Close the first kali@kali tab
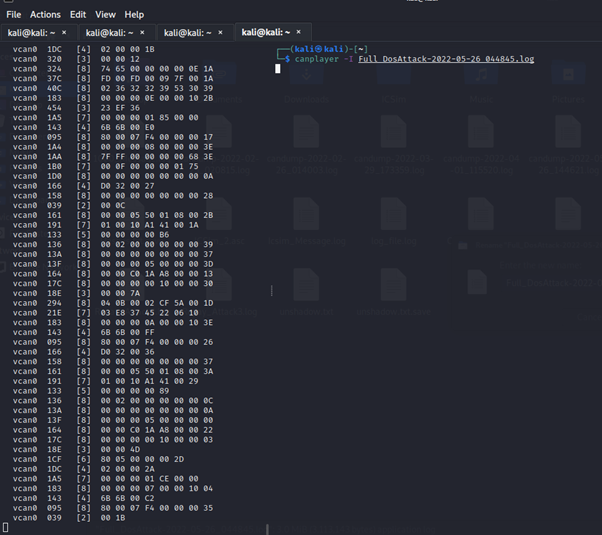Viewport: 602px width, 535px height. click(64, 33)
